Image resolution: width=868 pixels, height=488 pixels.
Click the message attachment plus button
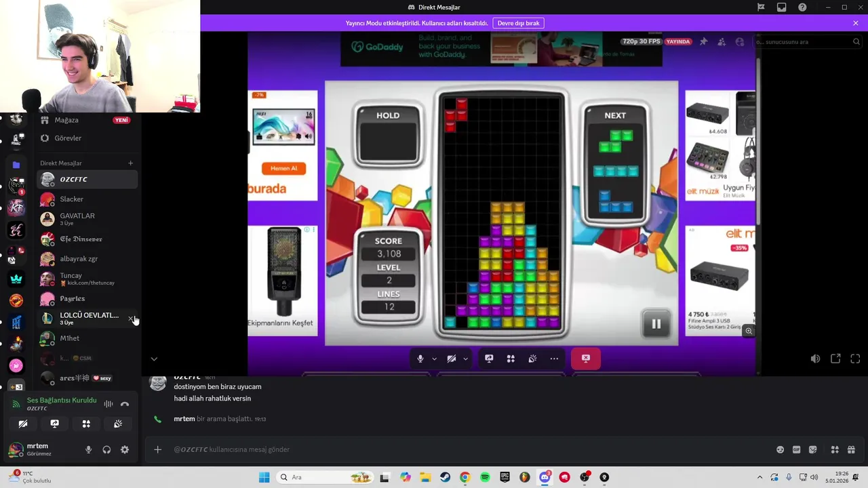point(157,449)
